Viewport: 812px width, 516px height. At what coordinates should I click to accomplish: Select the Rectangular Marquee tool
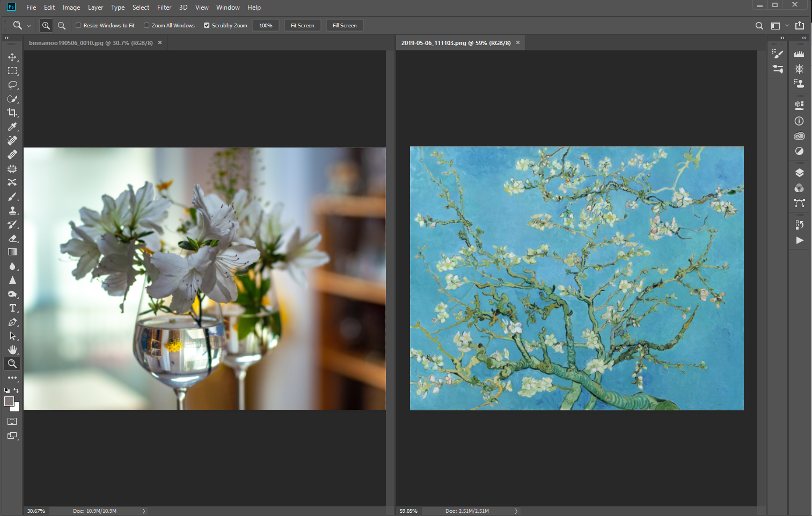coord(12,71)
